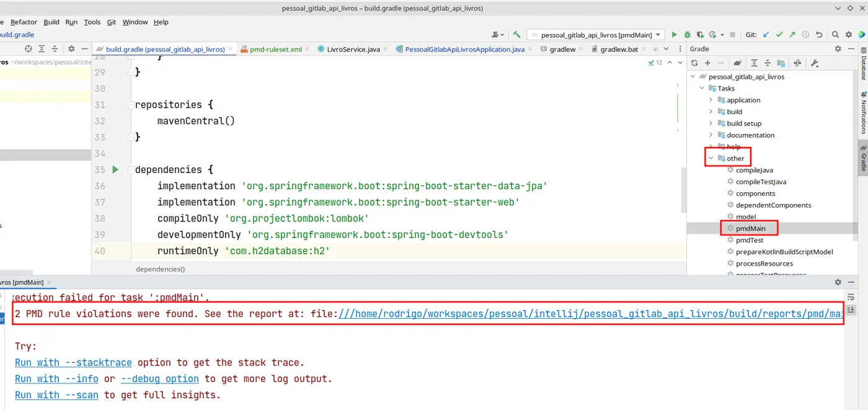Open Search Everywhere magnifier icon

tap(835, 35)
